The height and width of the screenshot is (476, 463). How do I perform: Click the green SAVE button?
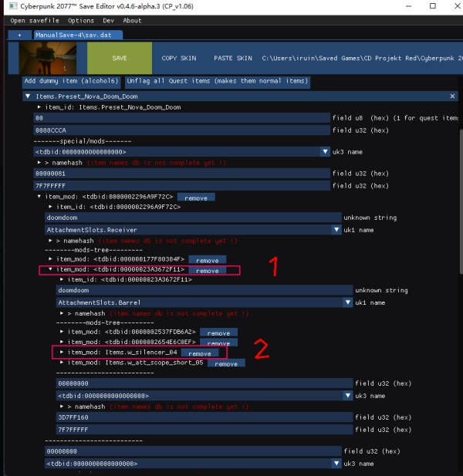tap(120, 58)
